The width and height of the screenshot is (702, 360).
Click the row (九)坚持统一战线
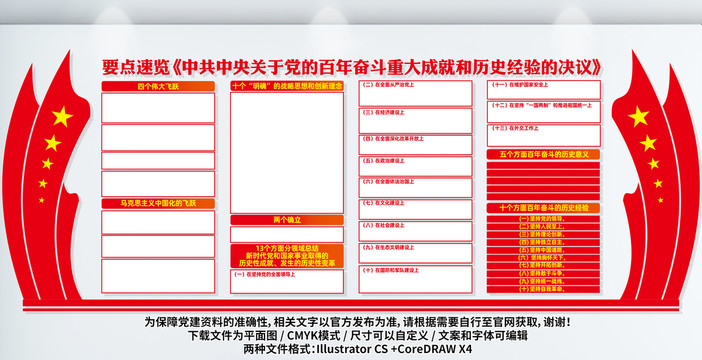(544, 281)
